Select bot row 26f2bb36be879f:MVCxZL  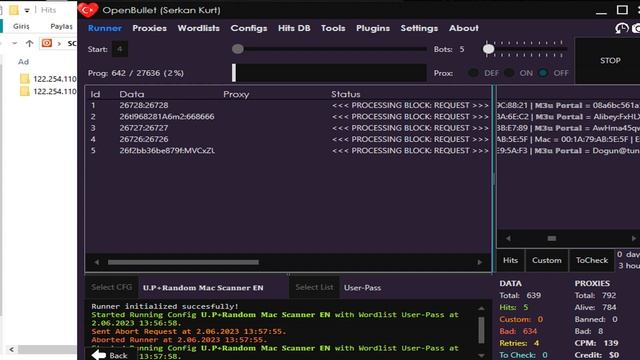[288, 151]
